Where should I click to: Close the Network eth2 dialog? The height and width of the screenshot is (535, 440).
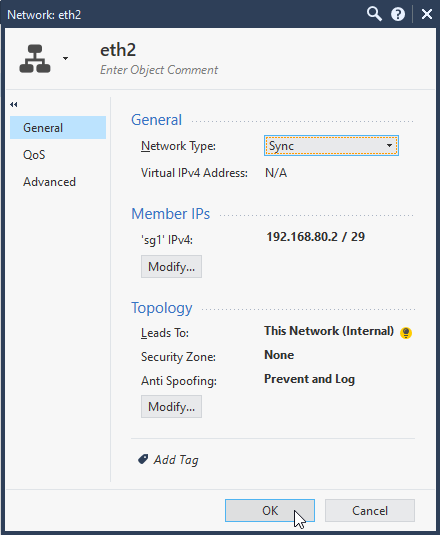coord(427,14)
